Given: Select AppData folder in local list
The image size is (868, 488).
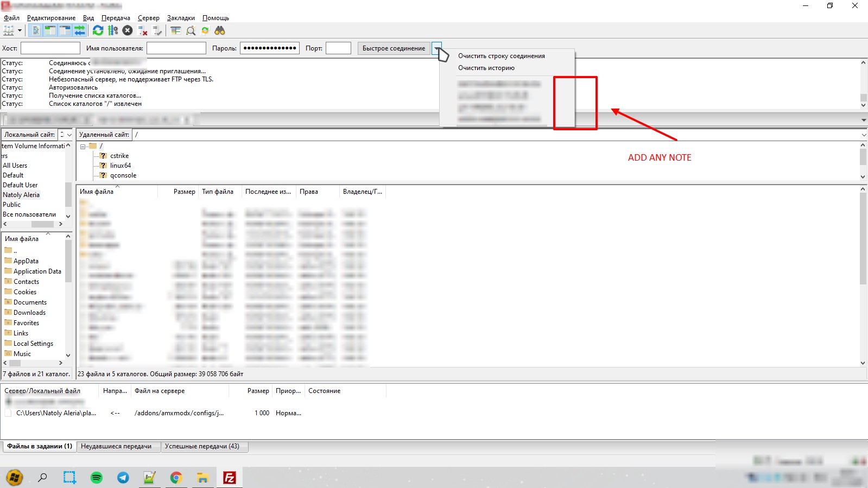Looking at the screenshot, I should click(x=26, y=261).
